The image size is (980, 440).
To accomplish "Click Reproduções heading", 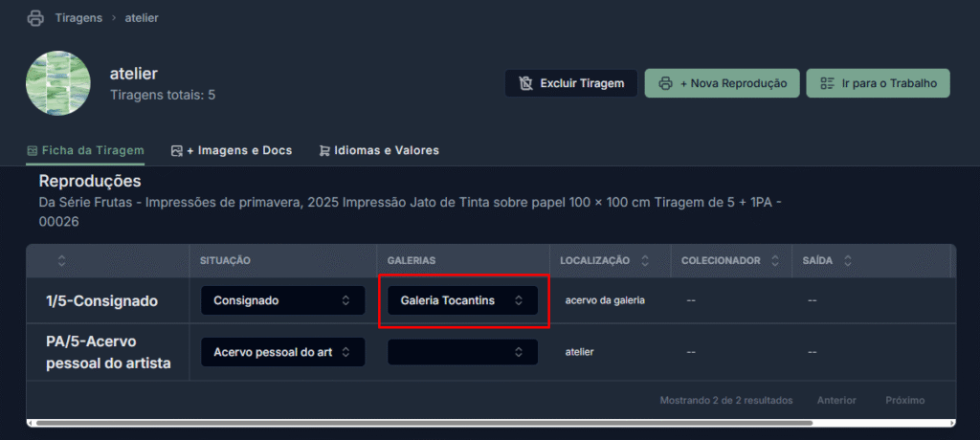I will pyautogui.click(x=90, y=181).
